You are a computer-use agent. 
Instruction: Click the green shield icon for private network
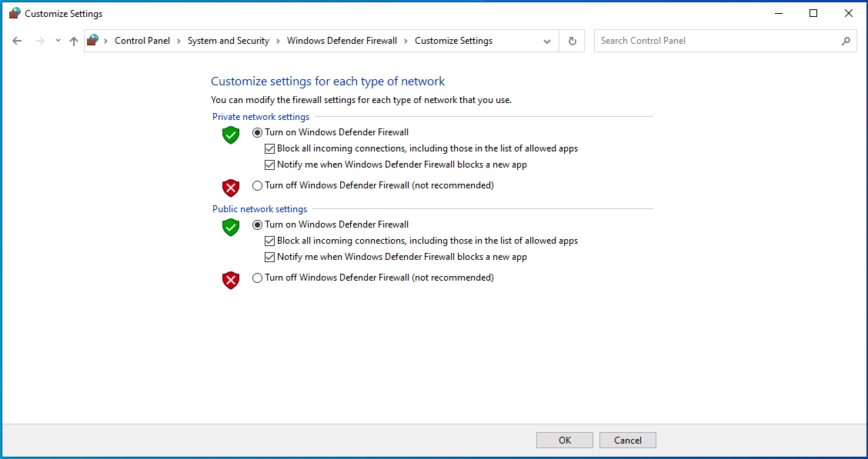[230, 135]
